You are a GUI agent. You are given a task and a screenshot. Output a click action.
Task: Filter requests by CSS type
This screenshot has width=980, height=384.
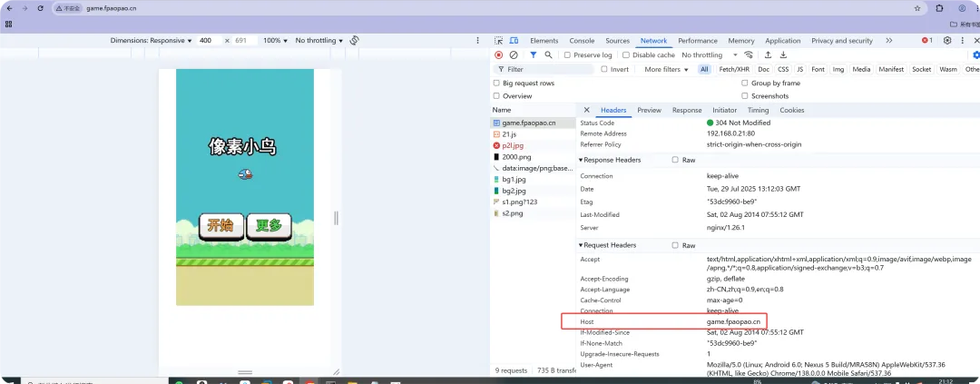tap(783, 69)
